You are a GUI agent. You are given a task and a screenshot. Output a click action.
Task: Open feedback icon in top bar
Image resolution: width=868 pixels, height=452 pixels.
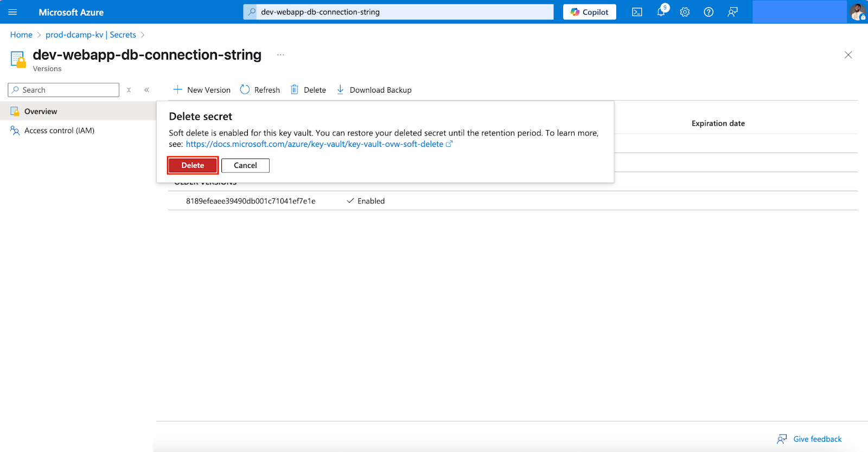tap(732, 12)
